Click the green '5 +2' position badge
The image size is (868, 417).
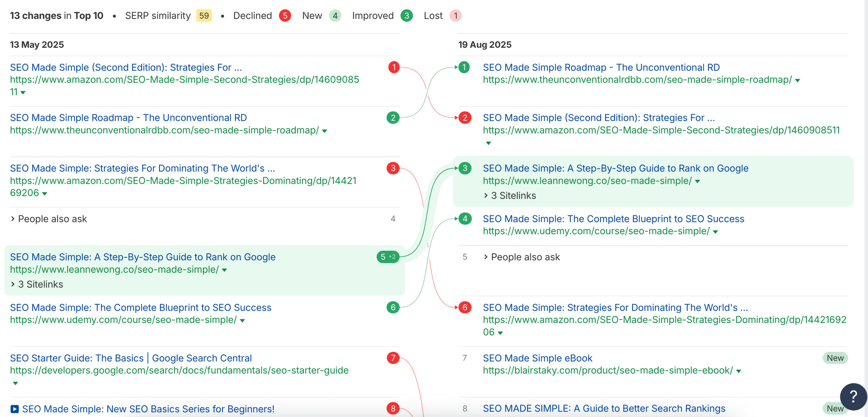(388, 257)
